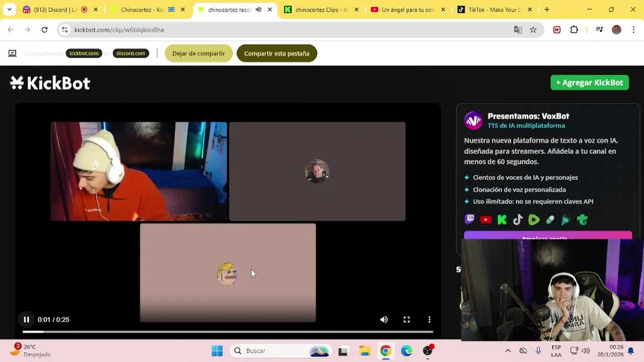Click the Twitch platform icon
The width and height of the screenshot is (644, 362).
pyautogui.click(x=469, y=220)
